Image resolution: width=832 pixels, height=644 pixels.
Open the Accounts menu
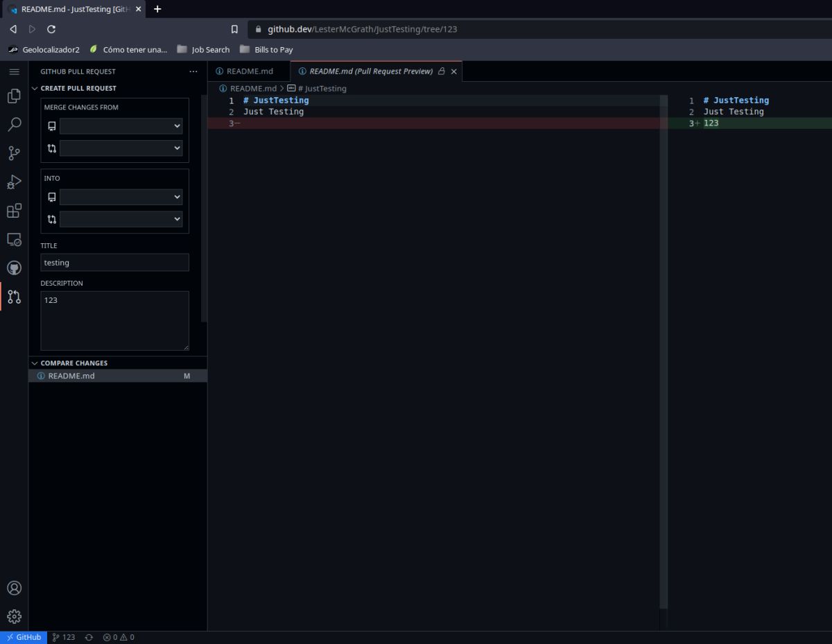(x=14, y=588)
